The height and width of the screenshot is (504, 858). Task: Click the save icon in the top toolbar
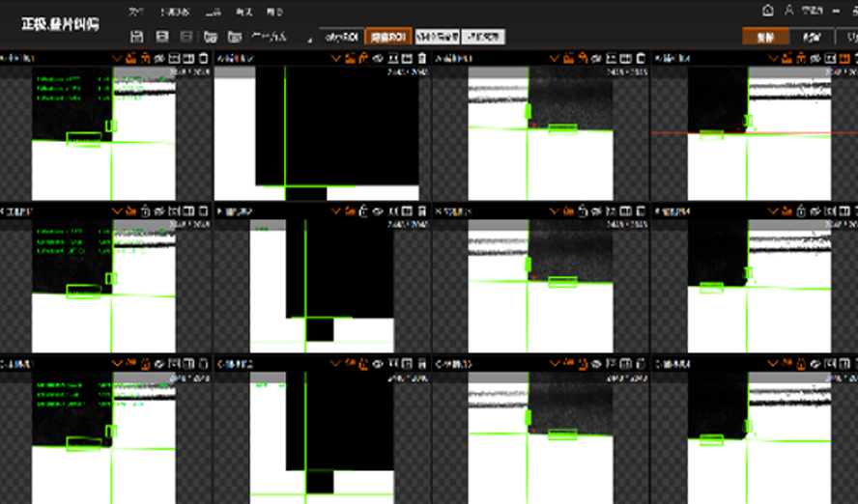pos(136,37)
